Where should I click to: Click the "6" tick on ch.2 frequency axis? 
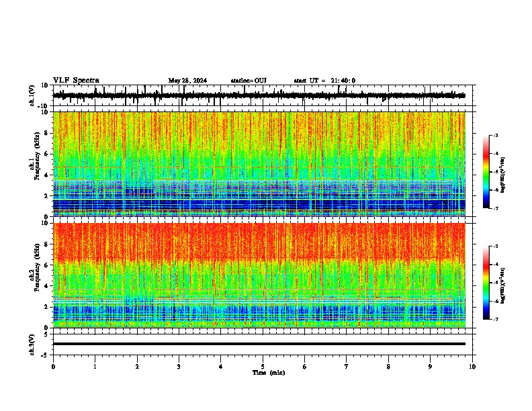(x=47, y=265)
